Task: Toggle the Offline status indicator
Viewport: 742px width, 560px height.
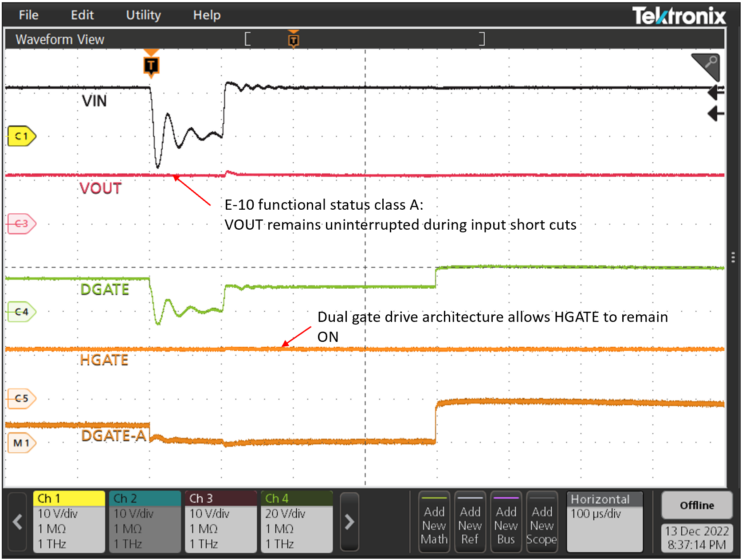Action: [x=696, y=505]
